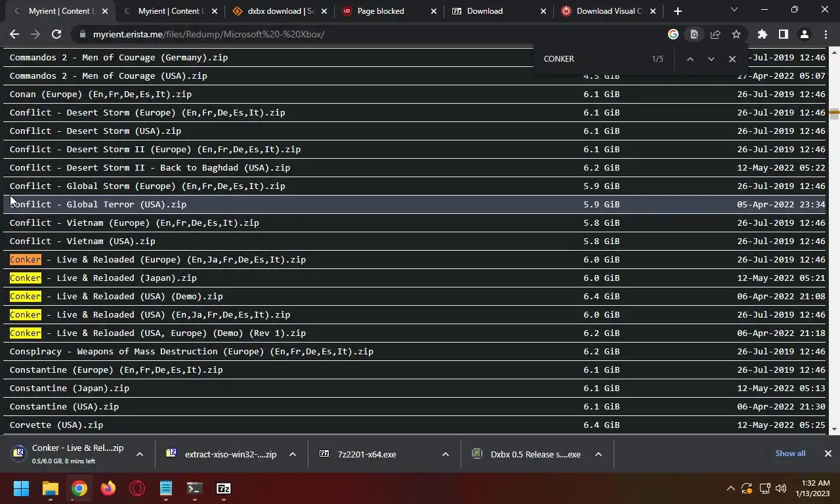This screenshot has height=504, width=840.
Task: Close the Page blocked tab
Action: 433,11
